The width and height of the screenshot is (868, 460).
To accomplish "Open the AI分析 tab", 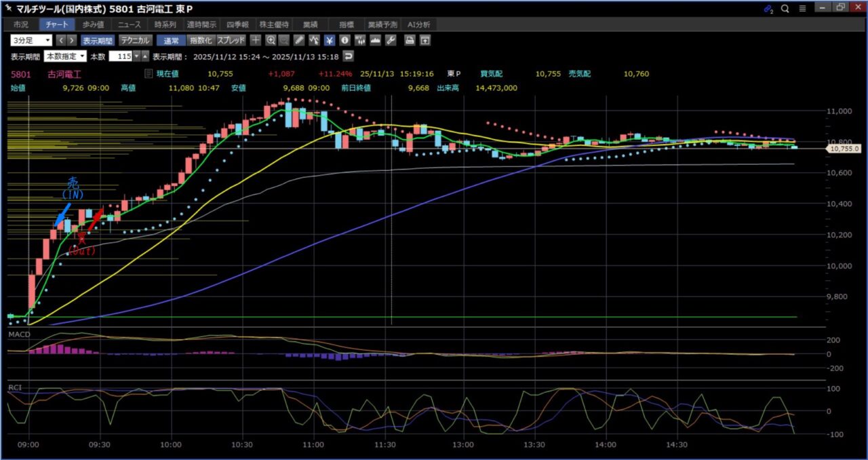I will 418,24.
